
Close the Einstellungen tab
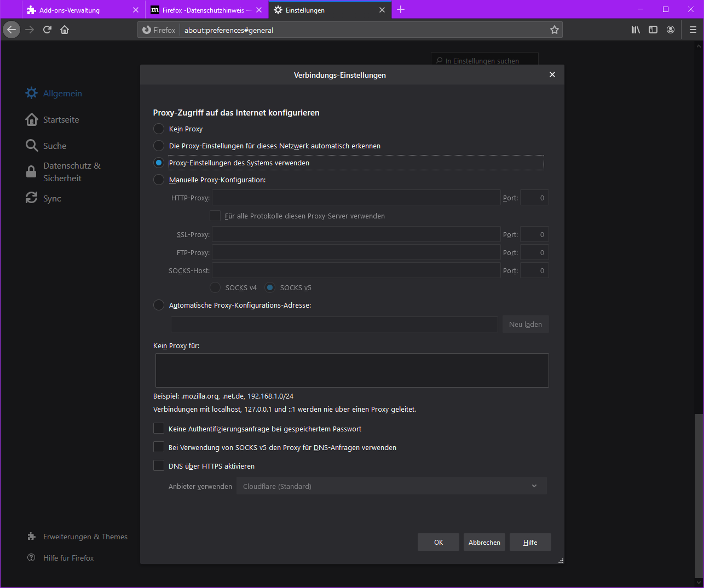click(382, 10)
